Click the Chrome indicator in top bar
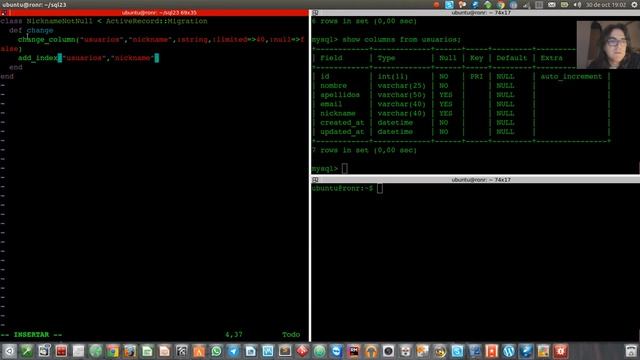 [501, 5]
